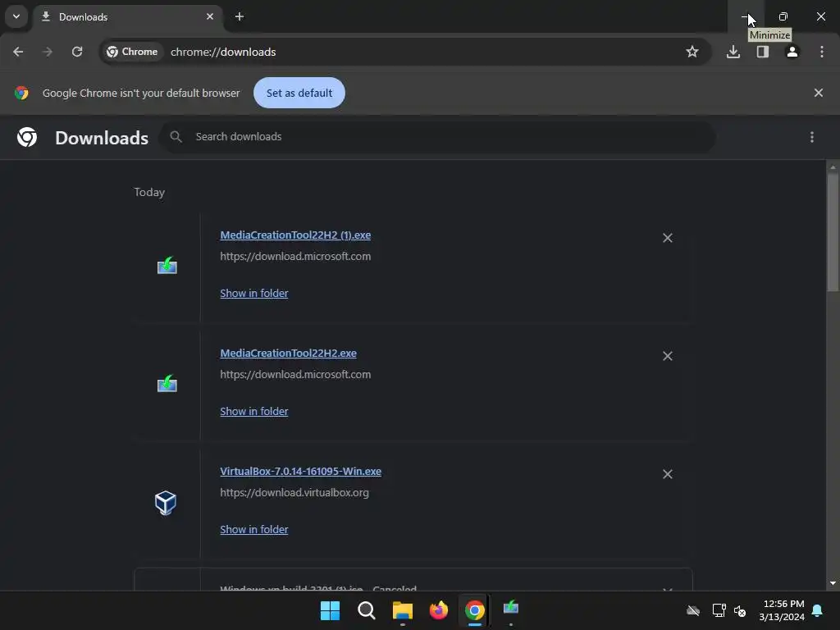Bookmark this page with the star icon
This screenshot has height=630, width=840.
point(692,52)
